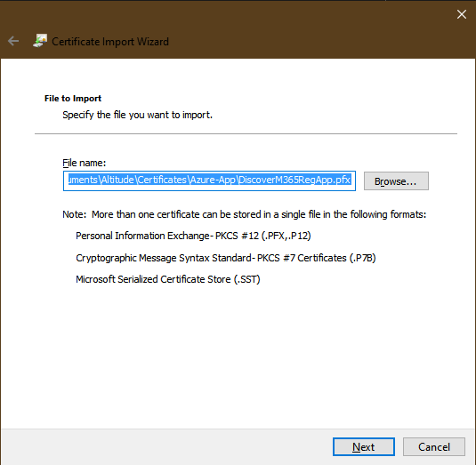
Task: Proceed with the Next button
Action: [x=364, y=446]
